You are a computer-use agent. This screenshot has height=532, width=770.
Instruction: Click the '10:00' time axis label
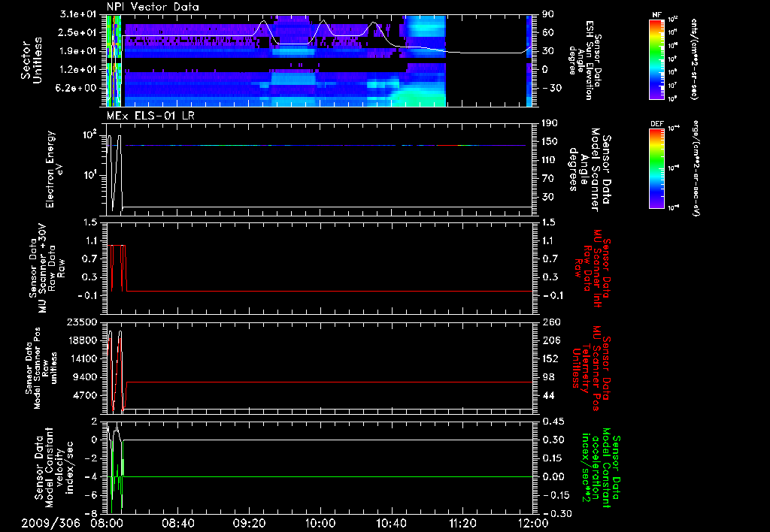pos(320,523)
